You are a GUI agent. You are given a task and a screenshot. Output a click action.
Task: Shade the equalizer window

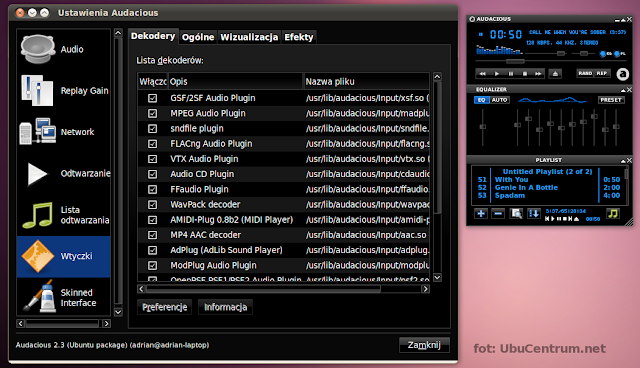coord(623,90)
